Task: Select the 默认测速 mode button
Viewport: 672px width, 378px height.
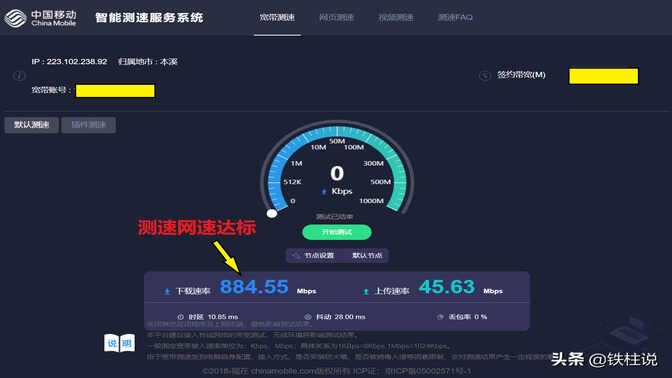Action: [x=32, y=125]
